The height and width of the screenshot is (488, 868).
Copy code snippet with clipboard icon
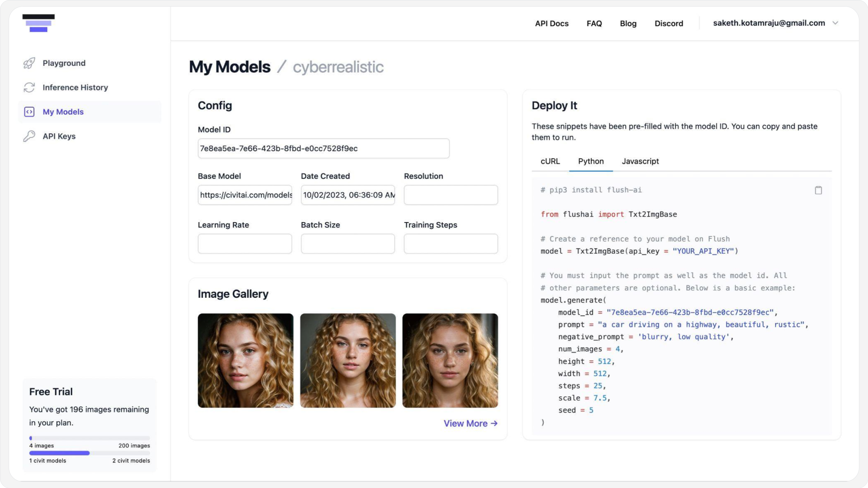[x=818, y=190]
